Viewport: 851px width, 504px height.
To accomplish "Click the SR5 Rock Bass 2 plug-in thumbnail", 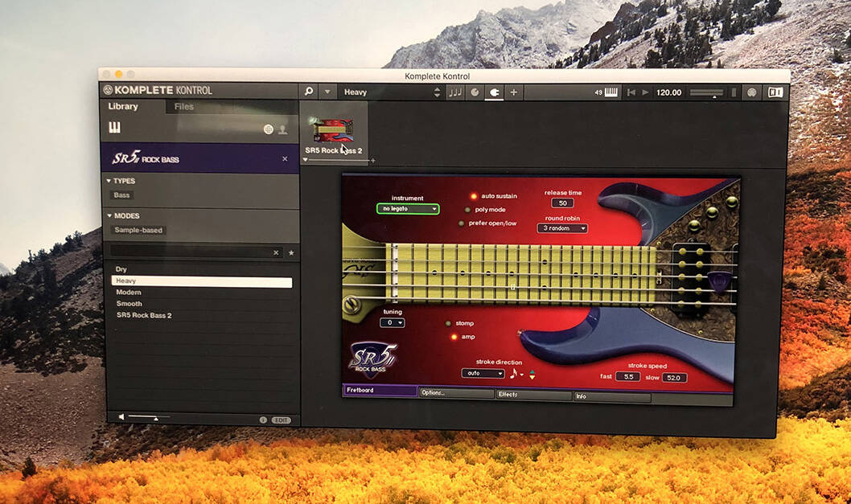I will [333, 130].
